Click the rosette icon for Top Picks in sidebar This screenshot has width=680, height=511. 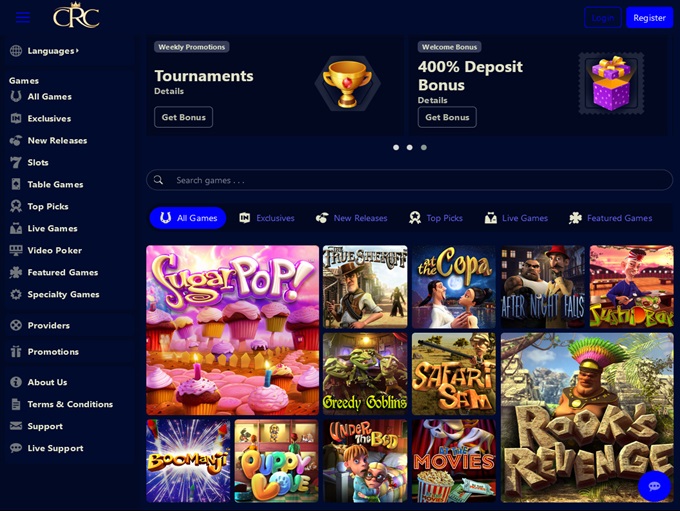pos(16,206)
